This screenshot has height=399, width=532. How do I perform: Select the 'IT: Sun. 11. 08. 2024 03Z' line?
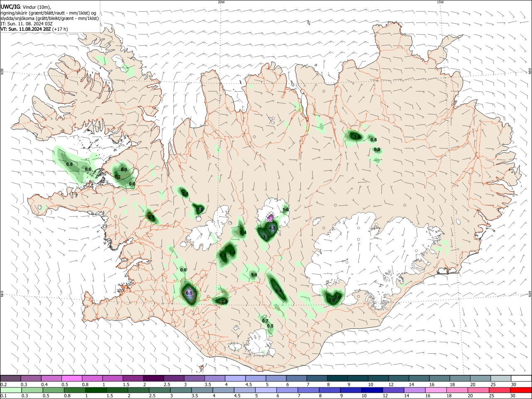click(x=27, y=24)
